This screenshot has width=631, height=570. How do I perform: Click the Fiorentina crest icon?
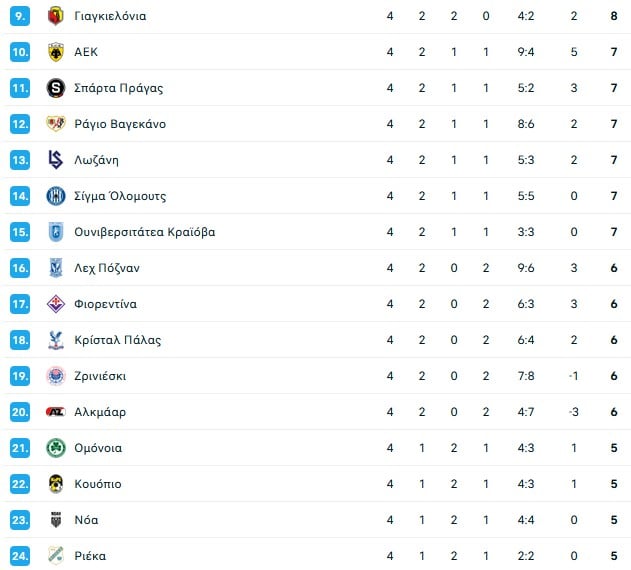pyautogui.click(x=55, y=304)
